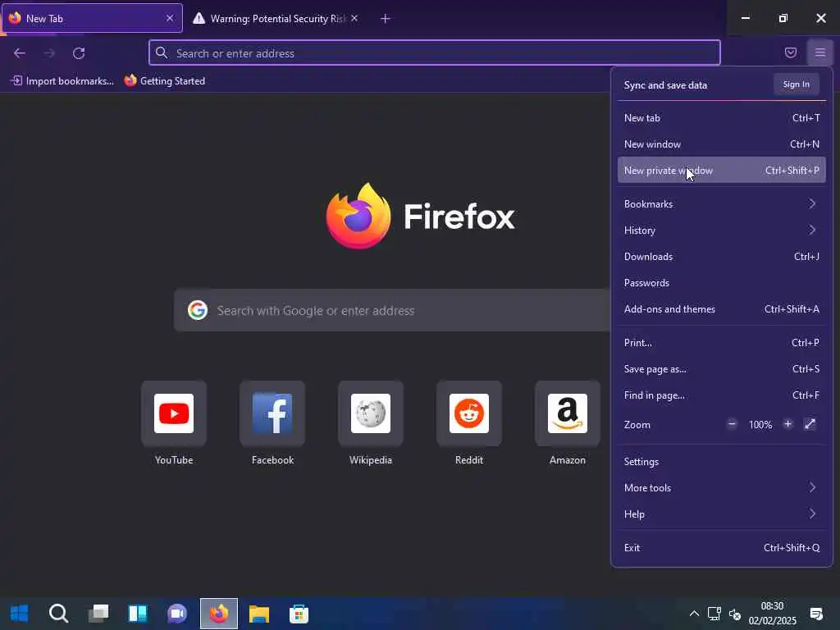
Task: Close the hamburger application menu button
Action: click(x=819, y=52)
